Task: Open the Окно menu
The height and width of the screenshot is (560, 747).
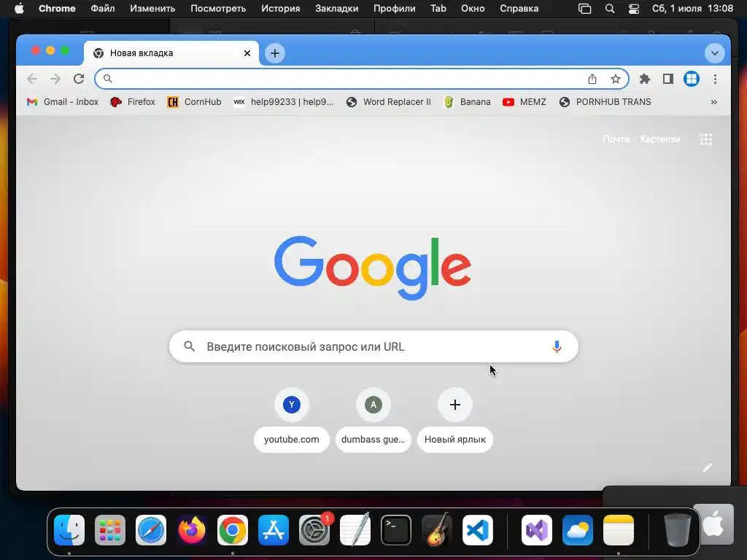Action: click(x=473, y=9)
